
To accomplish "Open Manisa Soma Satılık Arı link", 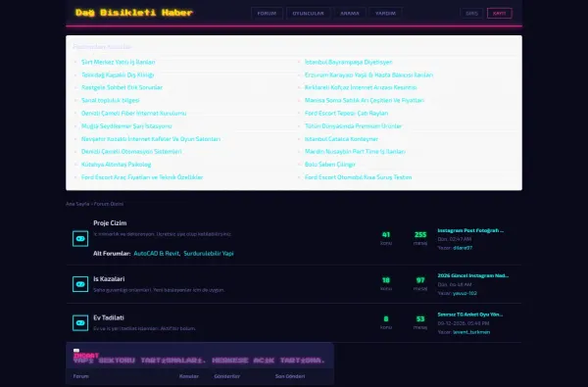I will click(365, 100).
